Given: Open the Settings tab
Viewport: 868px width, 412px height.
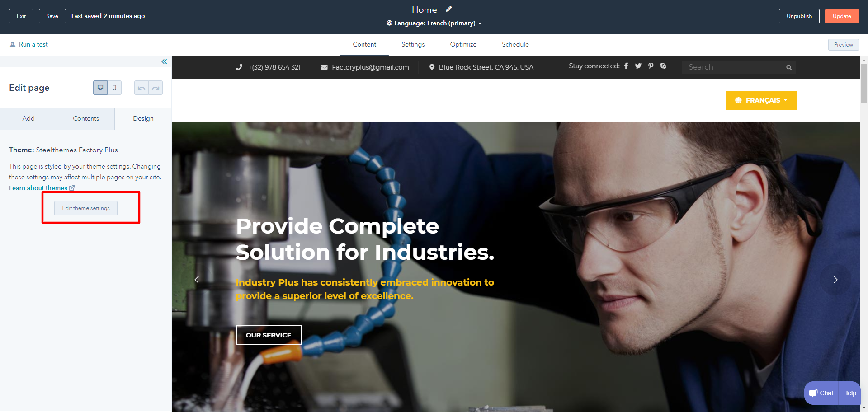Looking at the screenshot, I should coord(413,44).
